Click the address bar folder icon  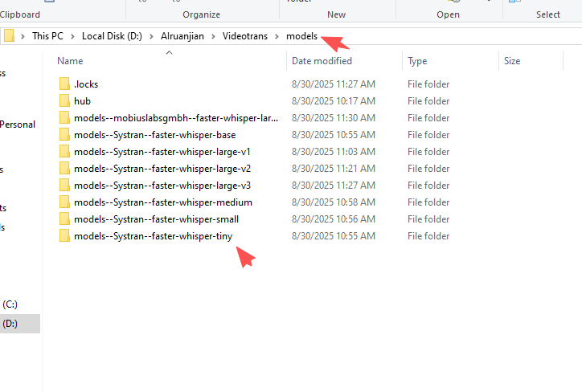point(9,36)
